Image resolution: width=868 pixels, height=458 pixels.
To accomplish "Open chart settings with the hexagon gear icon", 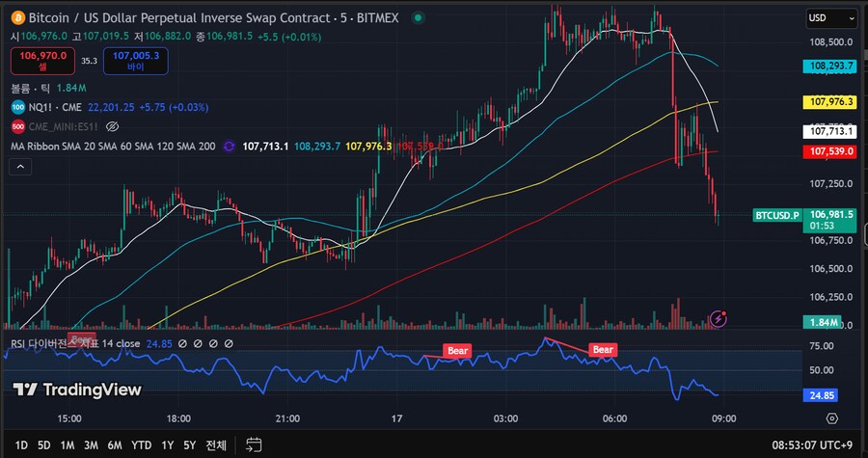I will [832, 418].
